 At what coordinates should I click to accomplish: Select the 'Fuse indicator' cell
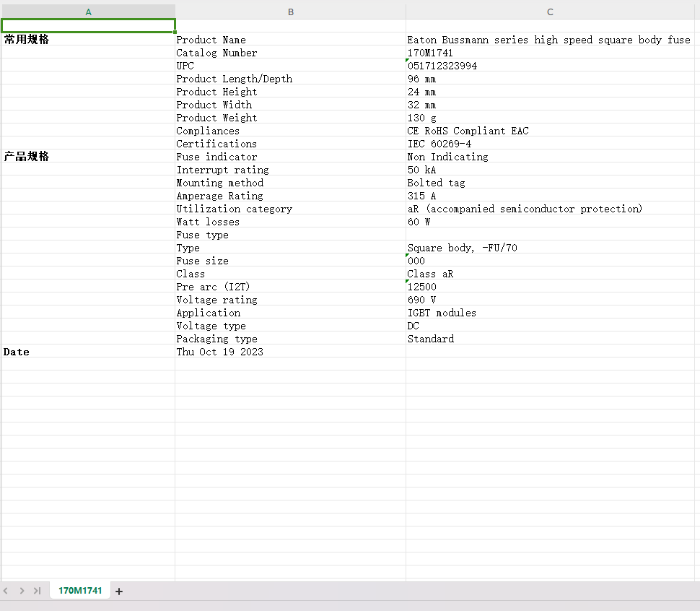[291, 156]
